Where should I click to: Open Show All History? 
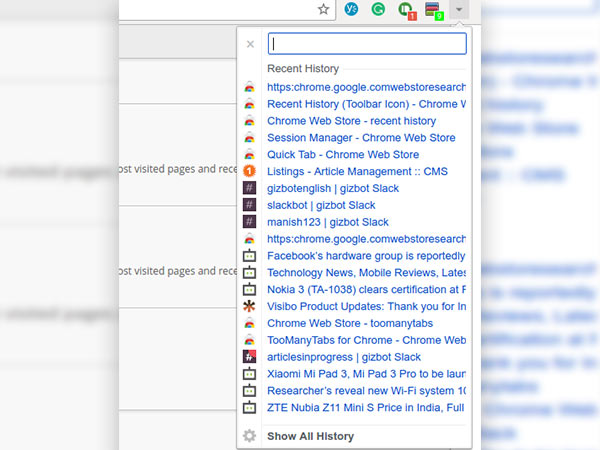(310, 436)
